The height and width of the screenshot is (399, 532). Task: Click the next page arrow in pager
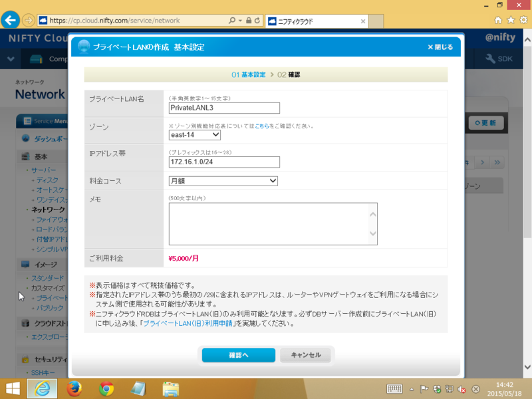482,162
